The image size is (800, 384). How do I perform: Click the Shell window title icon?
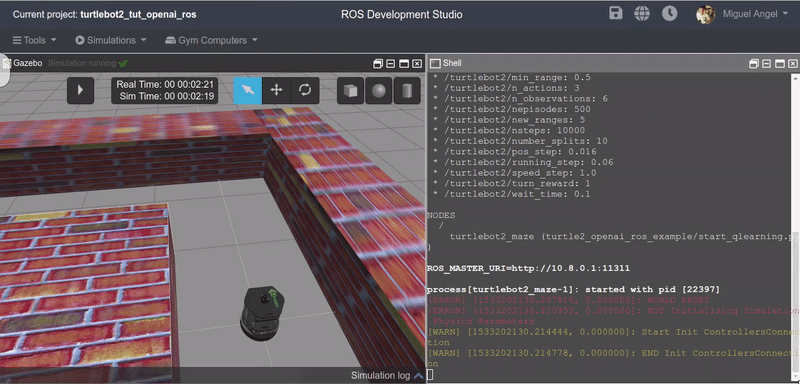tap(435, 63)
